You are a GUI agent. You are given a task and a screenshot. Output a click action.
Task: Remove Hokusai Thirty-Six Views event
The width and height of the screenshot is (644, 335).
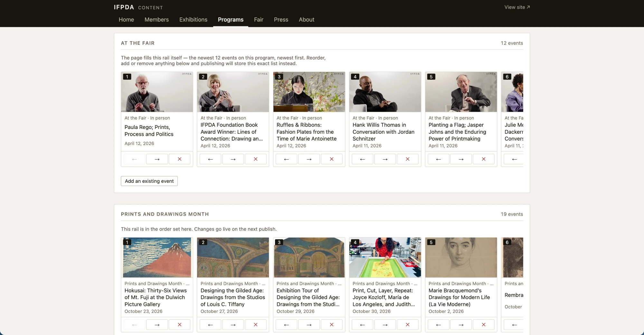tap(180, 325)
